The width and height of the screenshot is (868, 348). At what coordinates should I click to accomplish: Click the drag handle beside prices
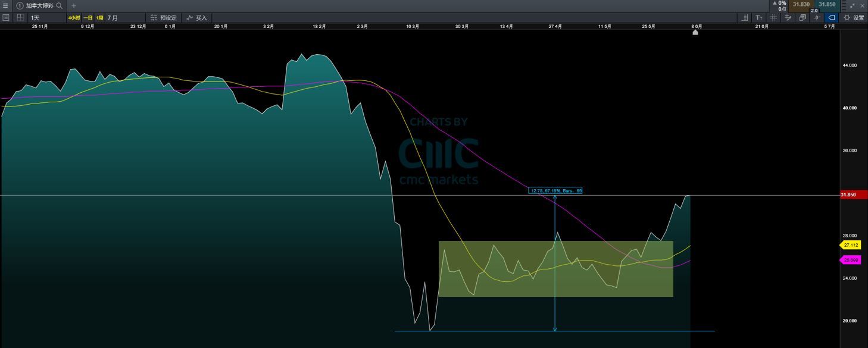tap(844, 5)
